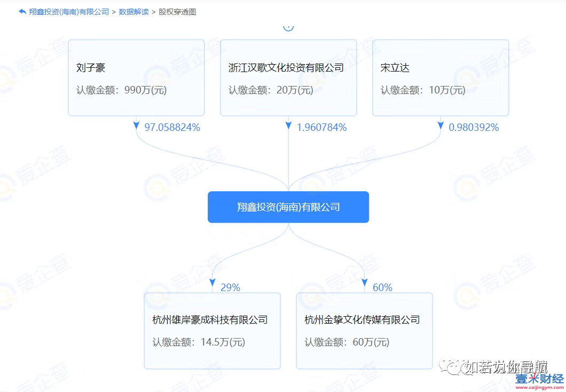Click central node 翔鑫投资(海南)有限公司
Image resolution: width=566 pixels, height=392 pixels.
288,207
